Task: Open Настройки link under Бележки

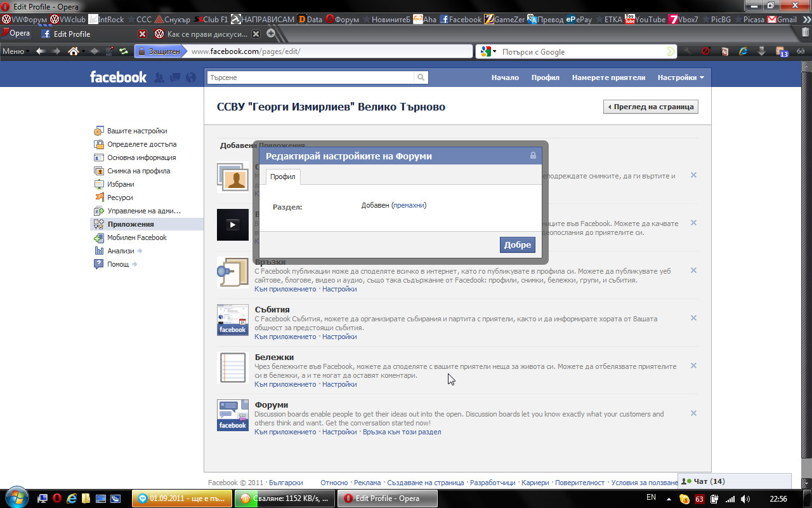Action: click(339, 384)
